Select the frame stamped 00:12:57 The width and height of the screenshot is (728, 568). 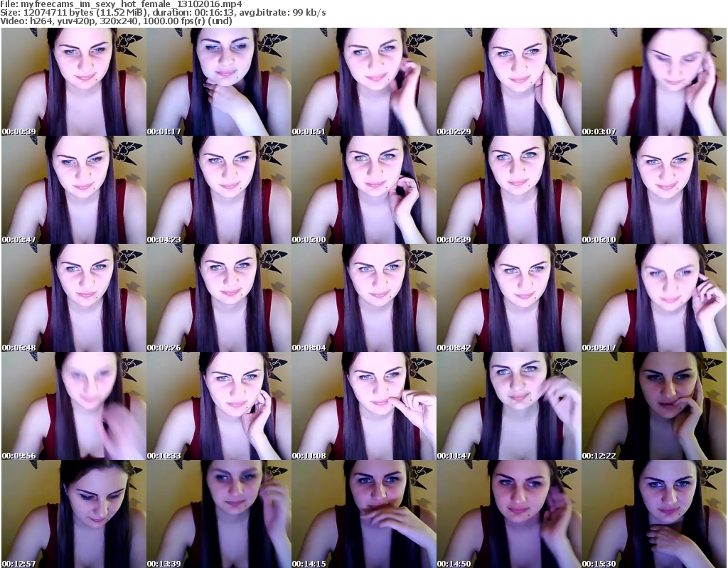tap(73, 514)
